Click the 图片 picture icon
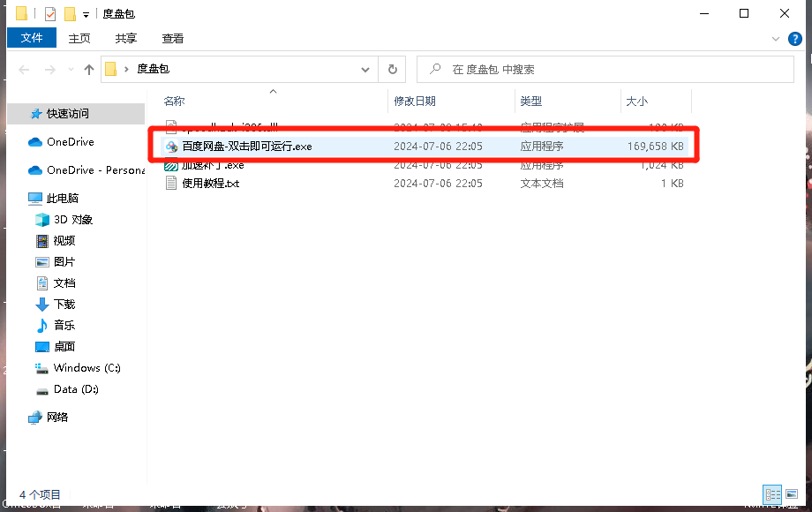The height and width of the screenshot is (512, 812). 42,262
